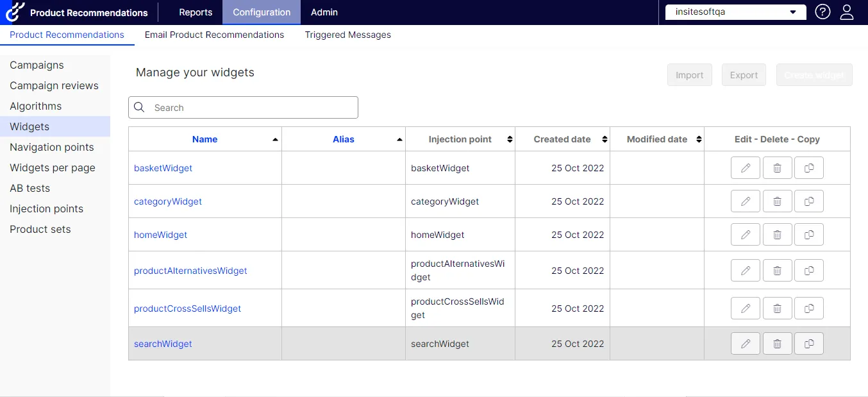Sort table by Modified date column
The image size is (868, 397).
(x=657, y=139)
